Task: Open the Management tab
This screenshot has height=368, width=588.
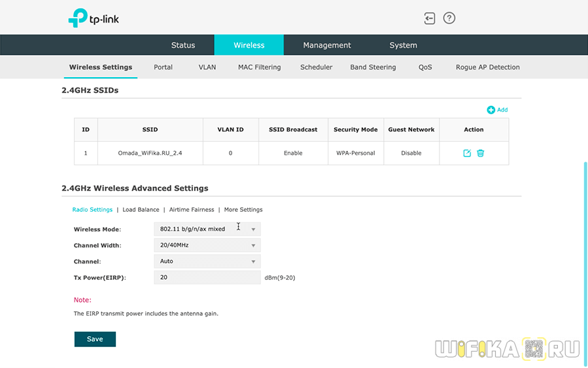Action: click(327, 45)
